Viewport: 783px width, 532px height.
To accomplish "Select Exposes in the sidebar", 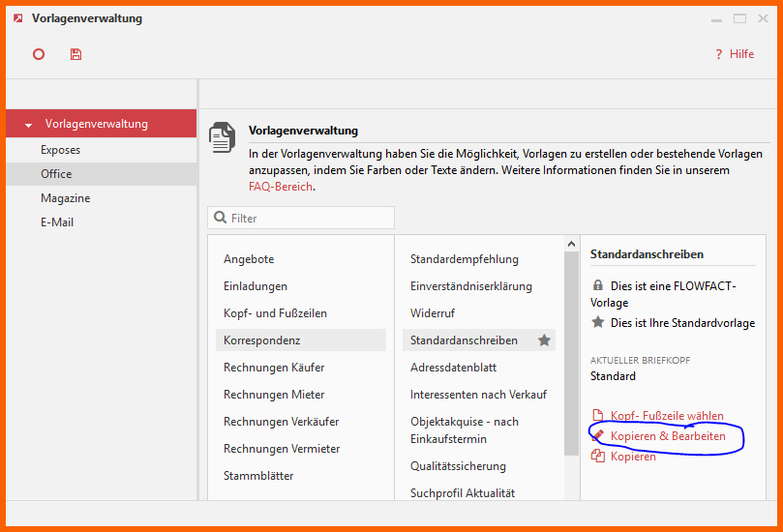I will [60, 150].
